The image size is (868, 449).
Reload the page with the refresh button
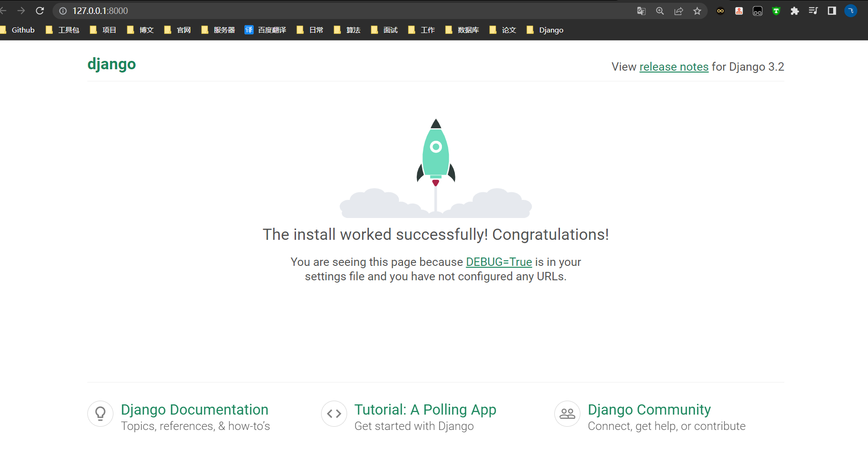(40, 11)
